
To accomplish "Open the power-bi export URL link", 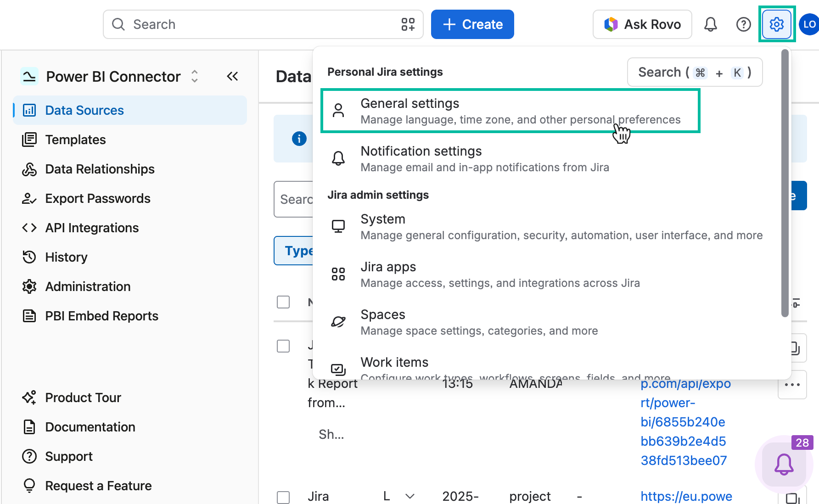I will click(685, 422).
